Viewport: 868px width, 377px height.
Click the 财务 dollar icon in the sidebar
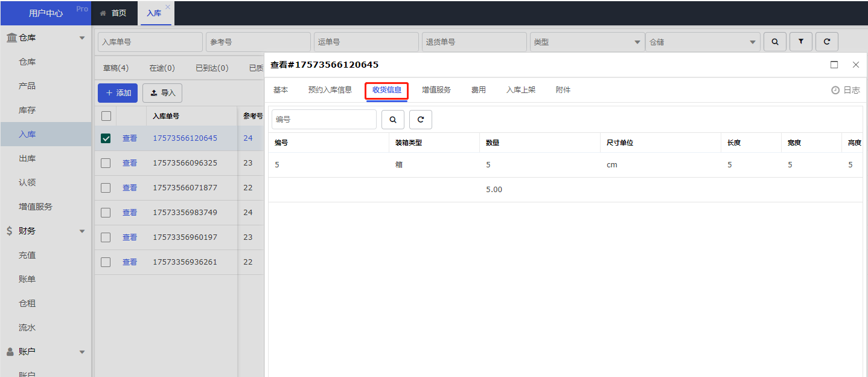coord(10,231)
